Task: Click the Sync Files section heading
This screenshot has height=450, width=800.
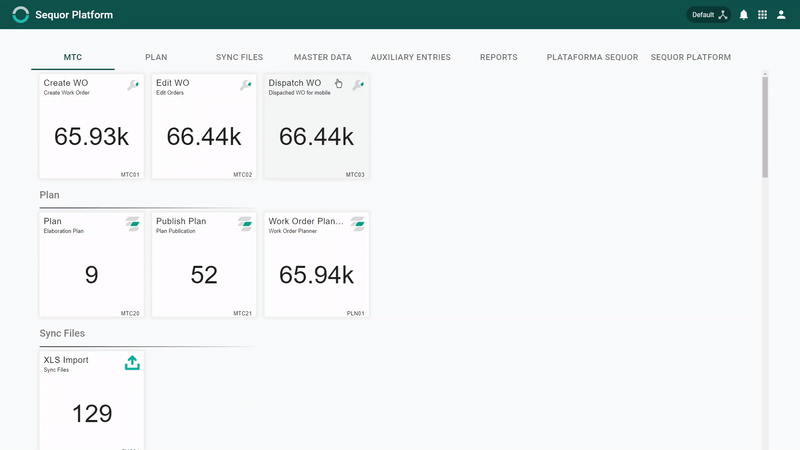Action: (x=62, y=333)
